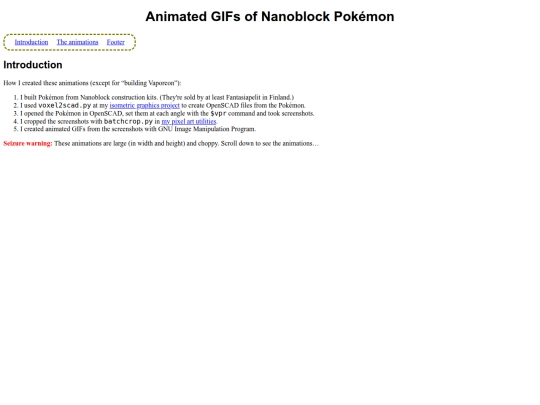Click the batchcrop.py code text
The image size is (540, 405).
click(x=128, y=121)
